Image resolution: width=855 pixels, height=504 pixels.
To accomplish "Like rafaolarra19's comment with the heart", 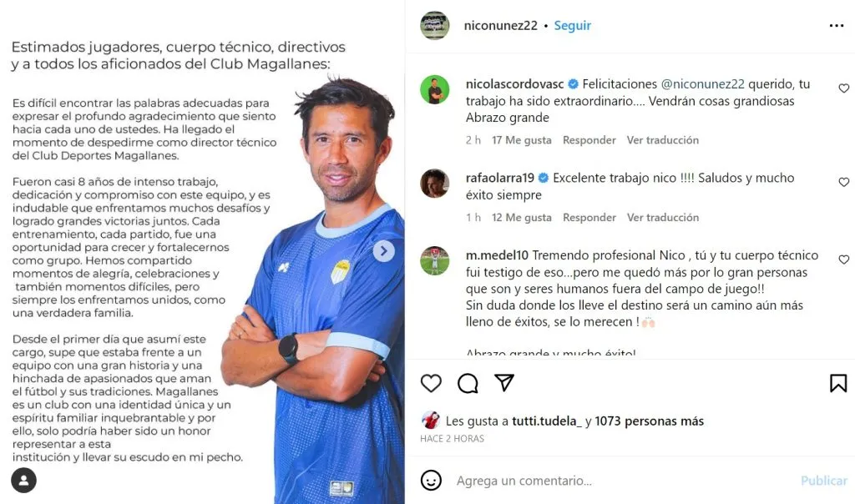I will tap(843, 182).
